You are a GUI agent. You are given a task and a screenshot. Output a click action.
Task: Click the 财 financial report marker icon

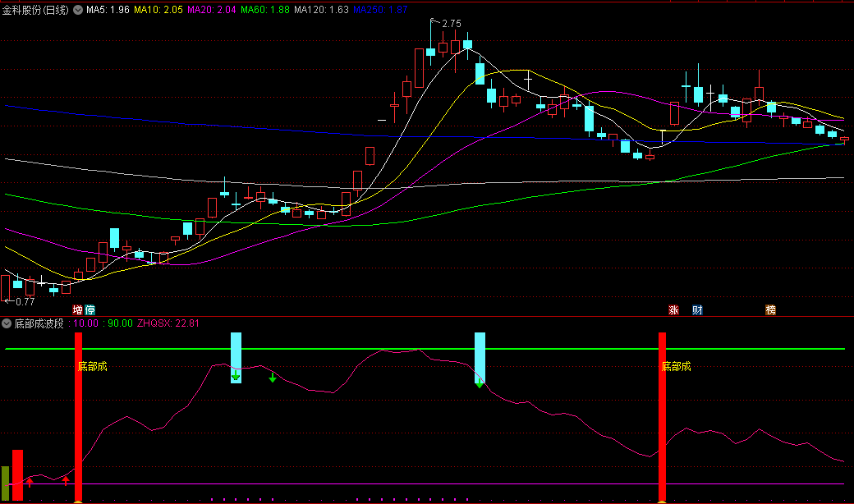pos(697,309)
